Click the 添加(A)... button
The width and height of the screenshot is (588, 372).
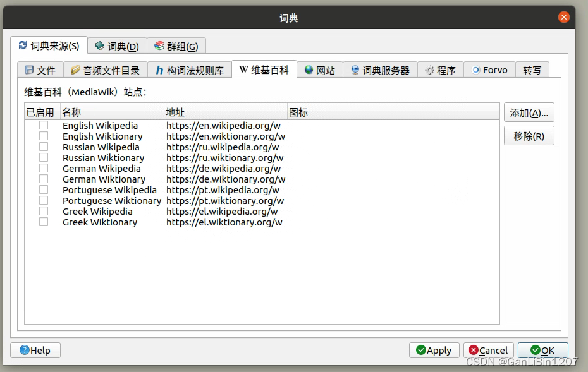529,112
